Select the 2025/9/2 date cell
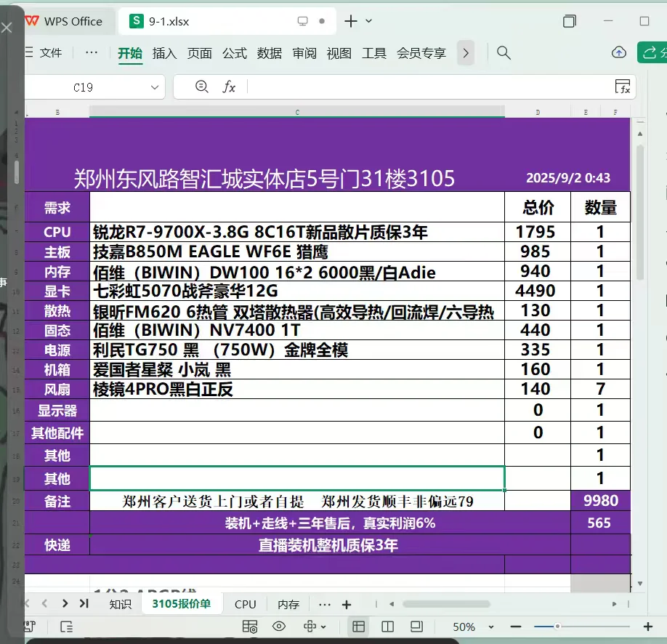667x644 pixels. click(568, 178)
